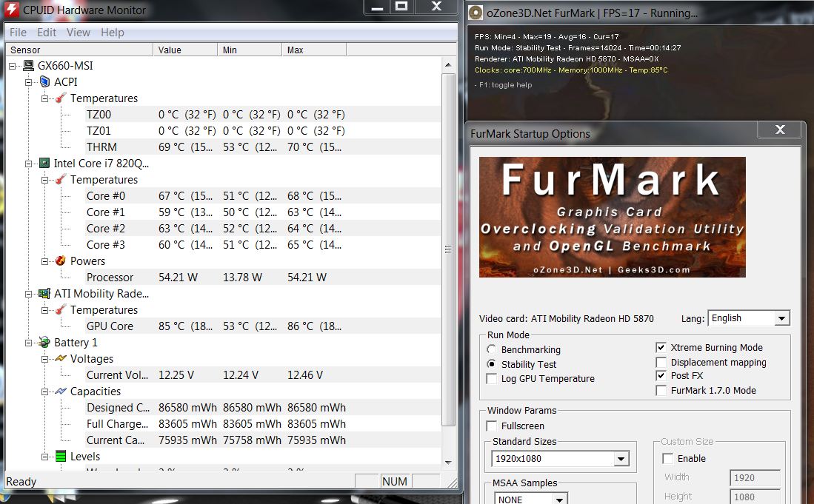Viewport: 814px width, 504px height.
Task: Click the Powers flame icon under Intel Core
Action: 61,261
